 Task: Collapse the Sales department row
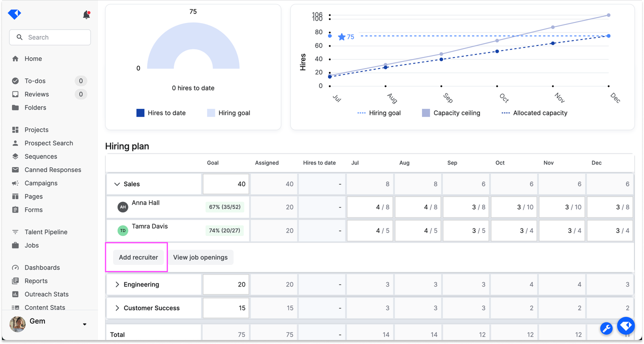point(117,184)
